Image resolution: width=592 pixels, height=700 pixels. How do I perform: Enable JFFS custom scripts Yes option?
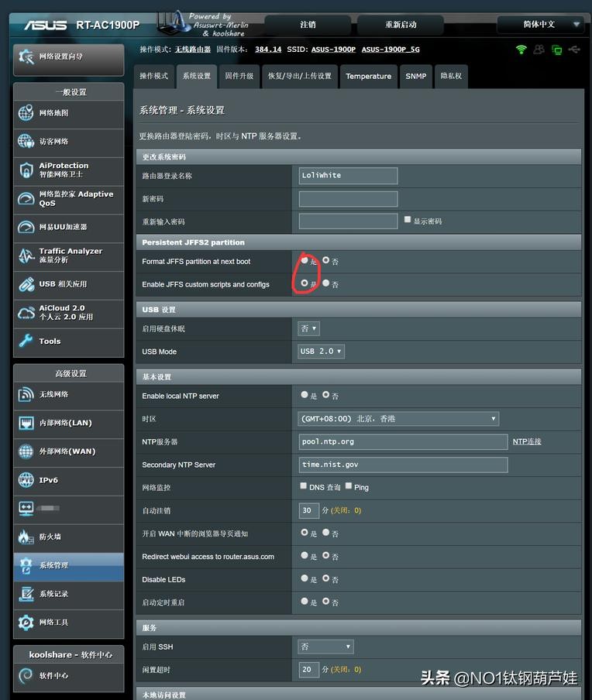(x=305, y=283)
